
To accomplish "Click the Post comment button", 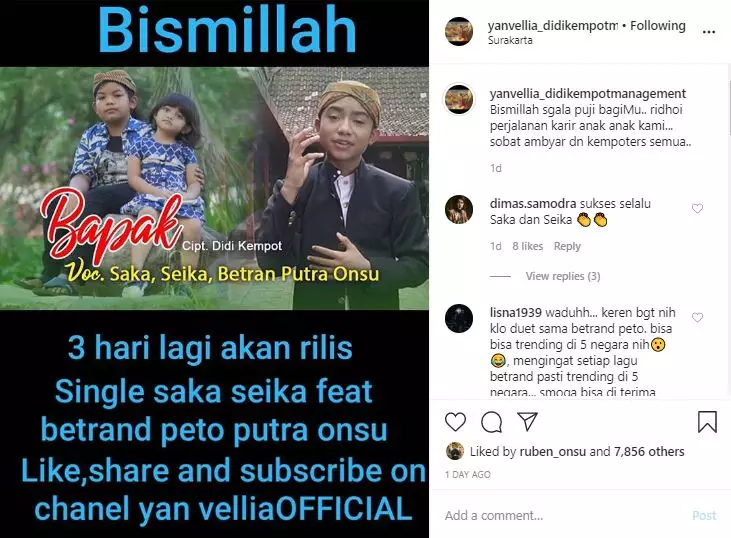I will point(704,515).
